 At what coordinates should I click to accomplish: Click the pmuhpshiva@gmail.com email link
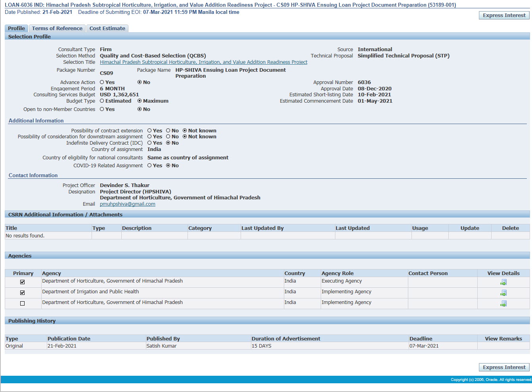click(128, 204)
